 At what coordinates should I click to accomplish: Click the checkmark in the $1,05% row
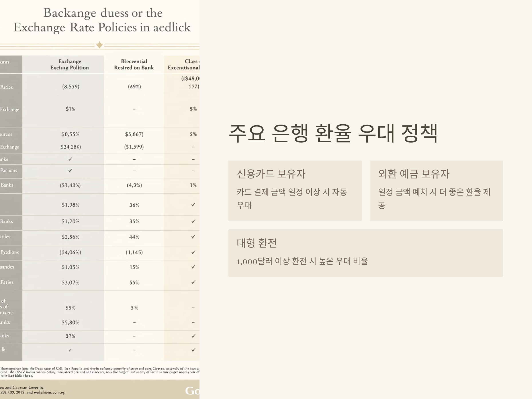(193, 267)
